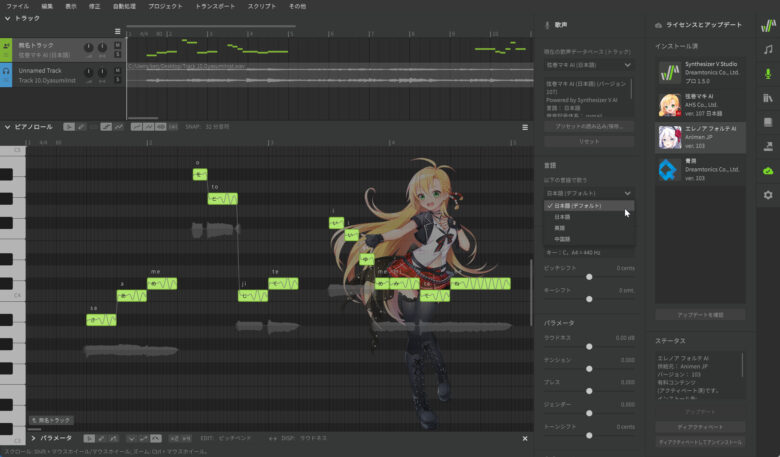The width and height of the screenshot is (780, 457).
Task: Toggle pitch curve display in piano roll
Action: pyautogui.click(x=136, y=127)
